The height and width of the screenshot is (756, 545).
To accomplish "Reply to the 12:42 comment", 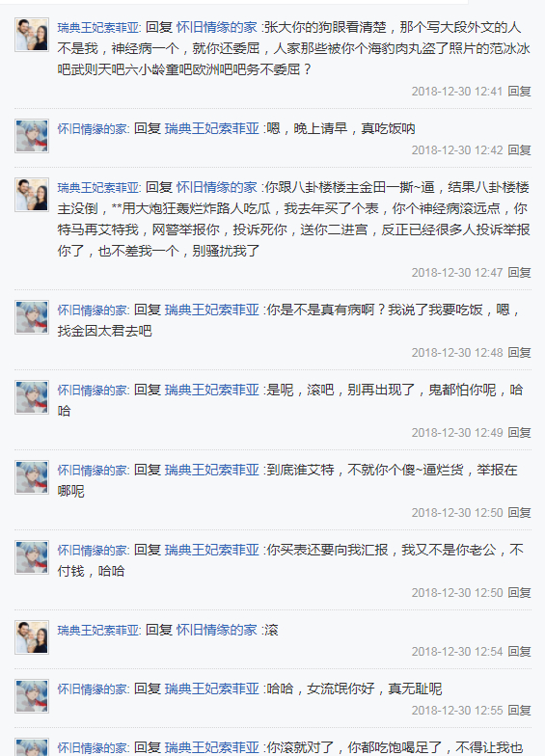I will pyautogui.click(x=519, y=150).
